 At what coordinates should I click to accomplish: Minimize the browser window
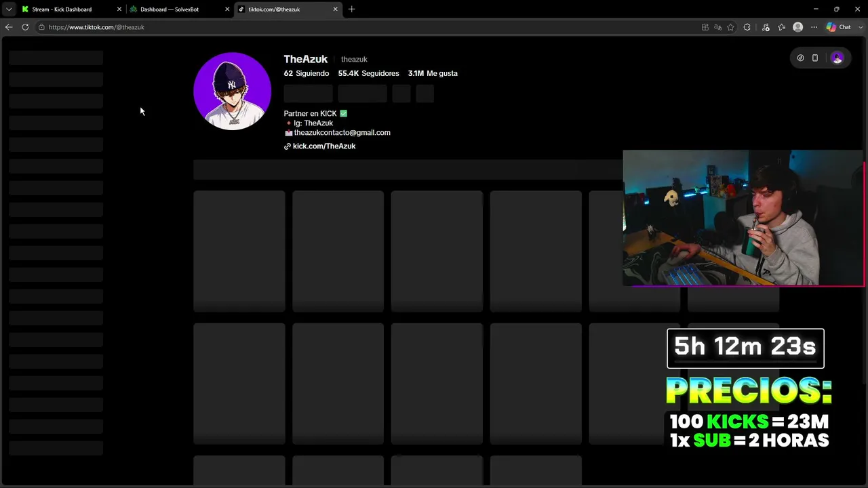[815, 9]
